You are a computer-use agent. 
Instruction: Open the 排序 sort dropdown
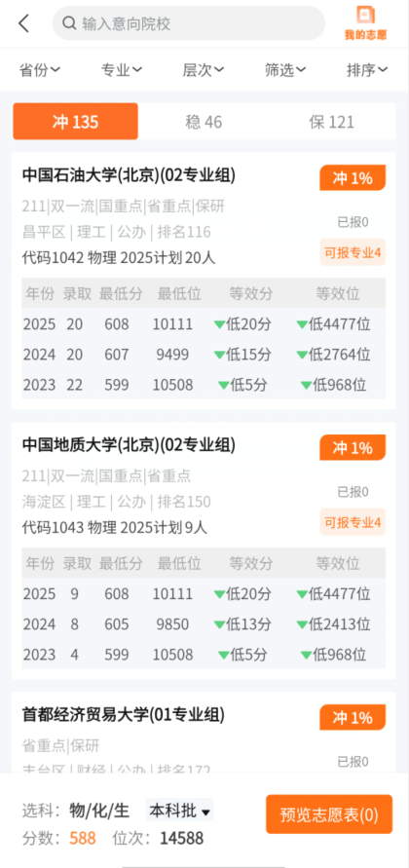click(367, 70)
